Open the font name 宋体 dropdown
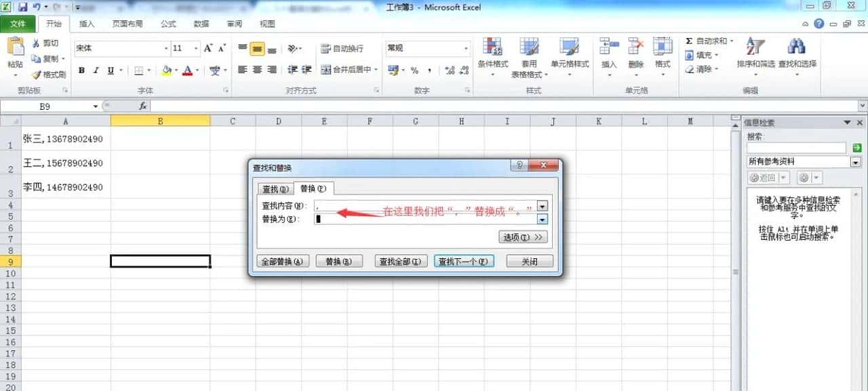 [166, 49]
